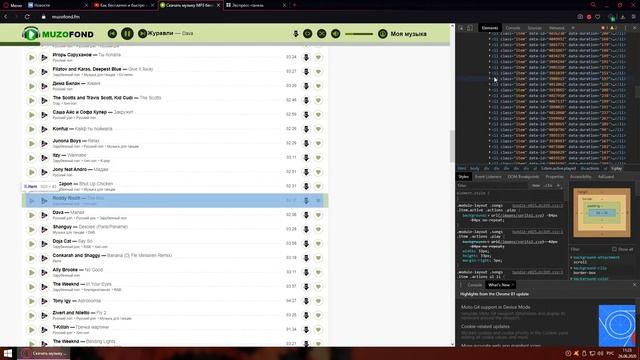
Task: Toggle repeat mode in player header
Action: (308, 33)
